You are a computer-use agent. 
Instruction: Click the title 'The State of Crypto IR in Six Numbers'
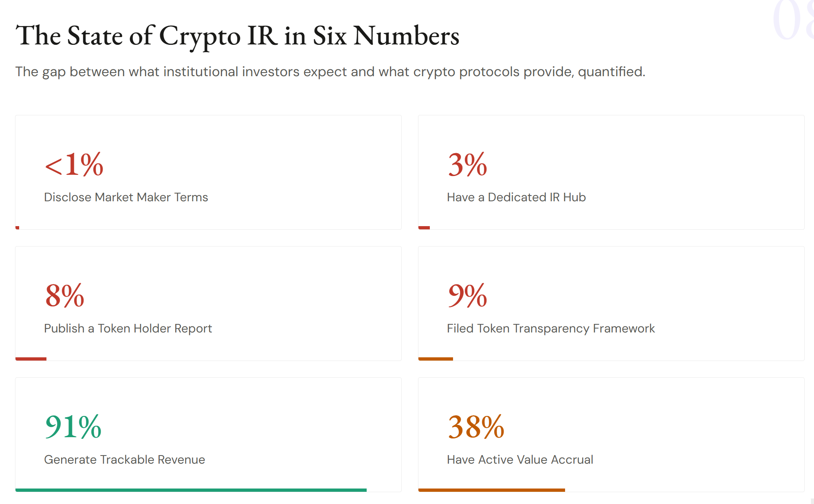point(237,36)
